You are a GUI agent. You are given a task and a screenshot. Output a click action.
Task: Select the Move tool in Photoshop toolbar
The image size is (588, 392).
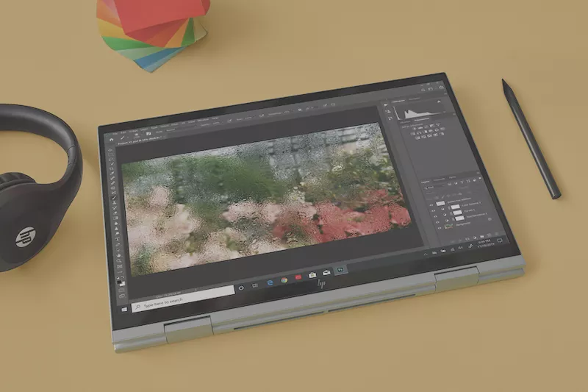[x=110, y=150]
